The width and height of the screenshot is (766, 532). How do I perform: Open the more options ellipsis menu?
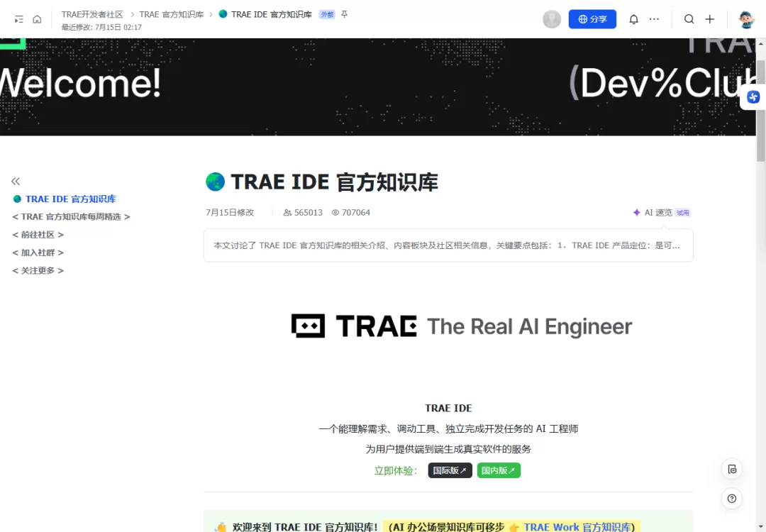click(x=654, y=19)
